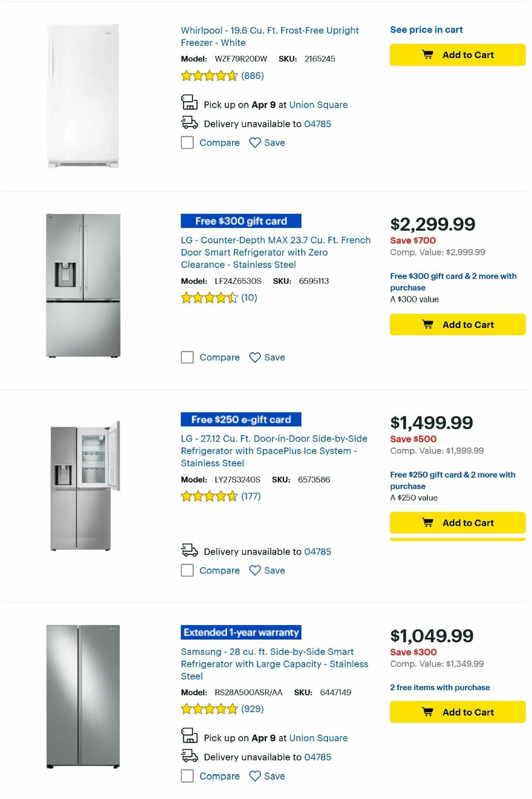Click the Union Square store link
This screenshot has height=799, width=532.
(x=318, y=105)
